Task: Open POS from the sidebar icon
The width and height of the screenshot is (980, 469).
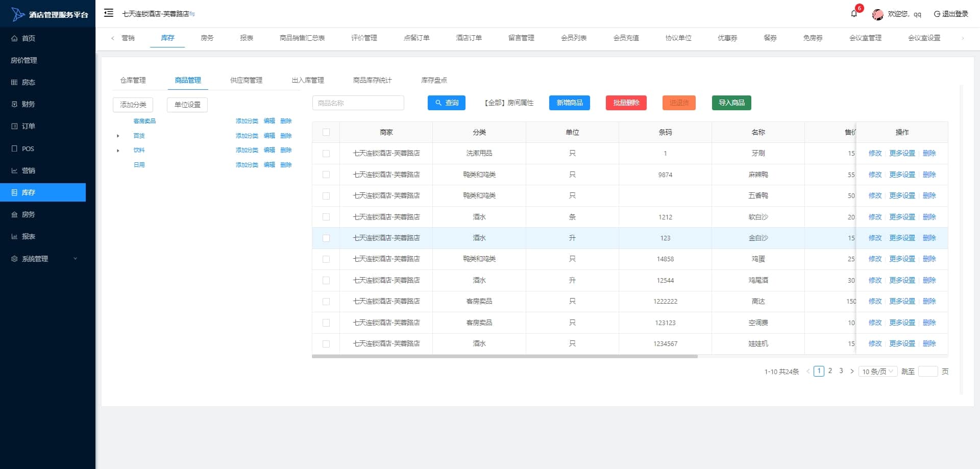Action: (x=14, y=149)
